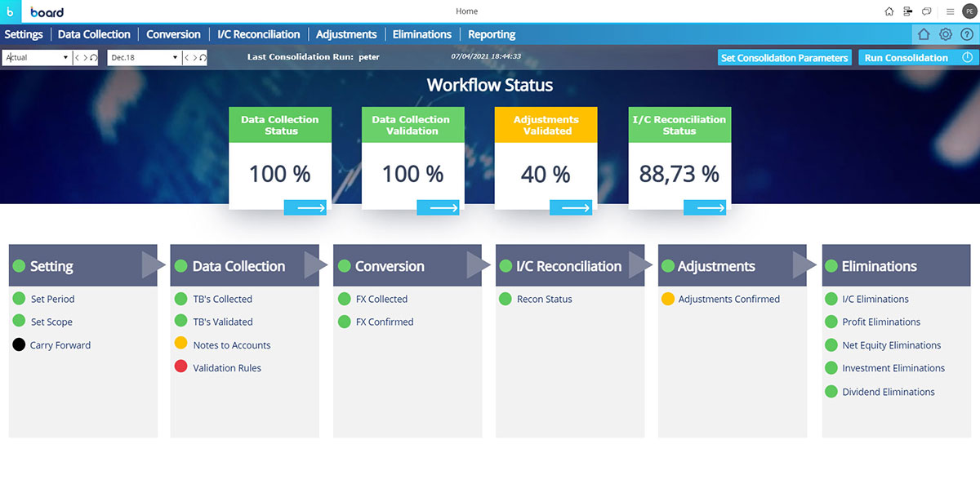The width and height of the screenshot is (980, 484).
Task: Expand the Dec.18 period dropdown
Action: (x=175, y=58)
